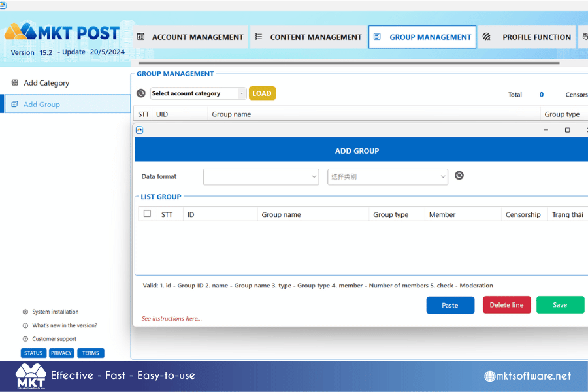
Task: Click the Add Category sidebar icon
Action: (14, 82)
